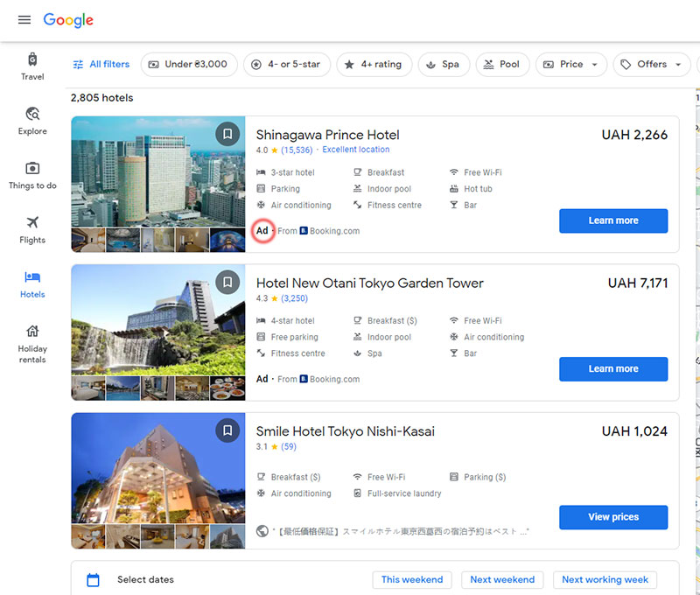The image size is (700, 595).
Task: Open Explore in the sidebar
Action: 32,121
